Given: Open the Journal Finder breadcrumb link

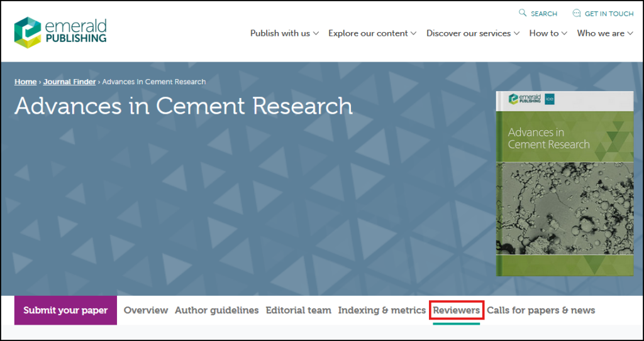Looking at the screenshot, I should pyautogui.click(x=69, y=82).
